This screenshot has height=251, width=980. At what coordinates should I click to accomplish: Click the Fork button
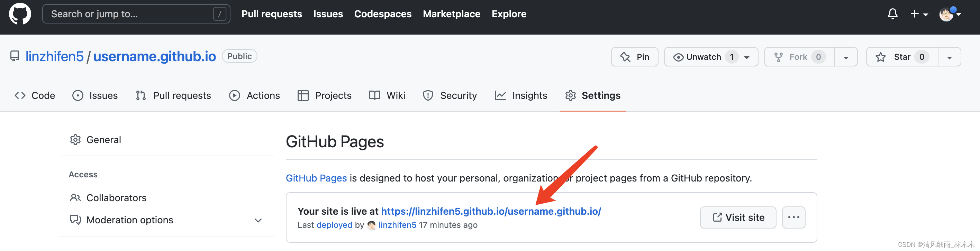pyautogui.click(x=799, y=57)
